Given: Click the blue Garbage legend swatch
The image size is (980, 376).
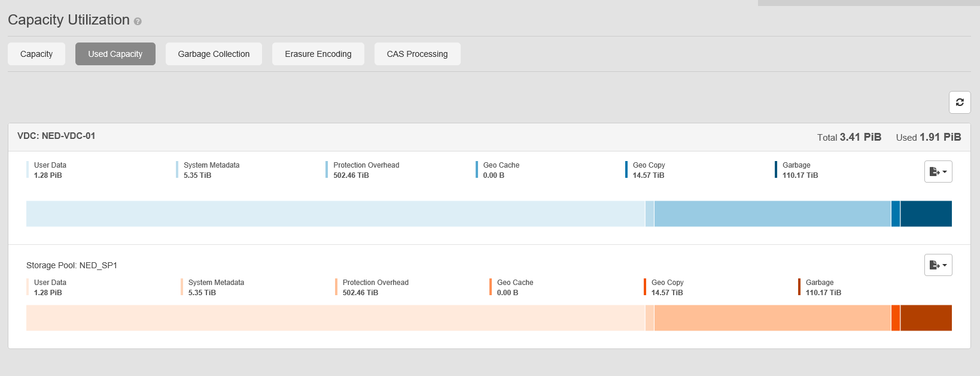Looking at the screenshot, I should 776,169.
